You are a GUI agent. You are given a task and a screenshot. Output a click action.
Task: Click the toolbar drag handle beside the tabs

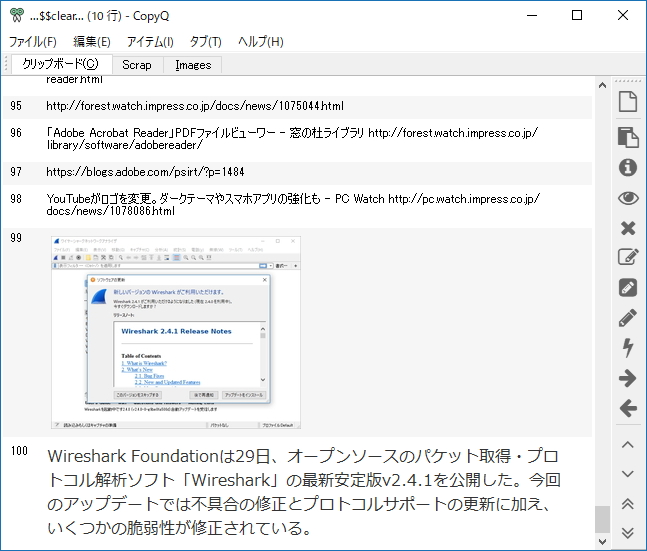click(x=6, y=64)
